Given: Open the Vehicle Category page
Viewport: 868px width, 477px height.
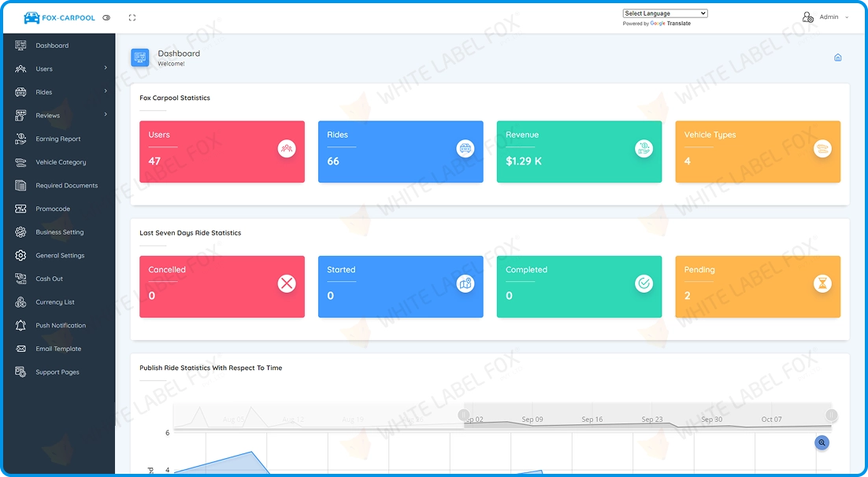Looking at the screenshot, I should 61,162.
